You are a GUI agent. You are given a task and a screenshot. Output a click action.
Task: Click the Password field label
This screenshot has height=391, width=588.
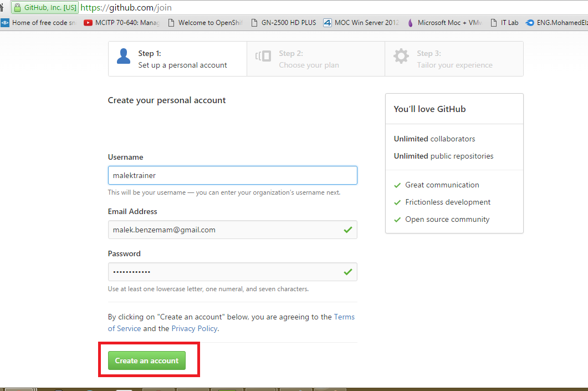[x=124, y=253]
